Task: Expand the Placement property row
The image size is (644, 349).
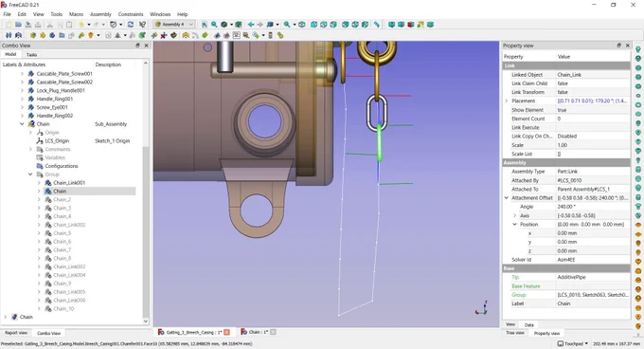Action: pyautogui.click(x=507, y=101)
